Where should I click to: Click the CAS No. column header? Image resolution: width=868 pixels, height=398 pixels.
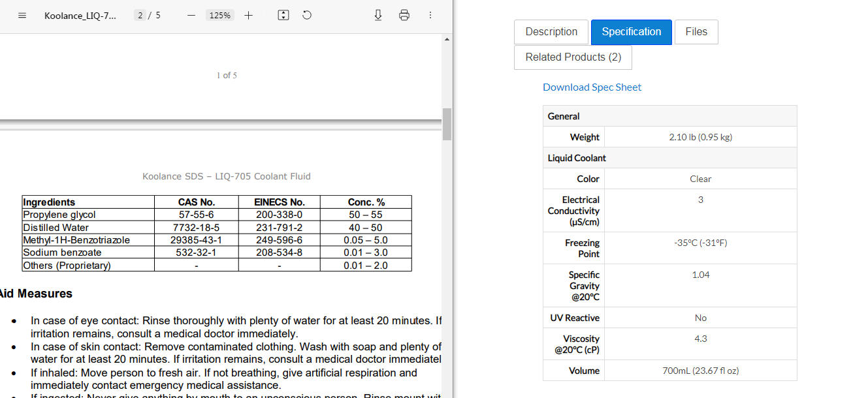coord(197,202)
